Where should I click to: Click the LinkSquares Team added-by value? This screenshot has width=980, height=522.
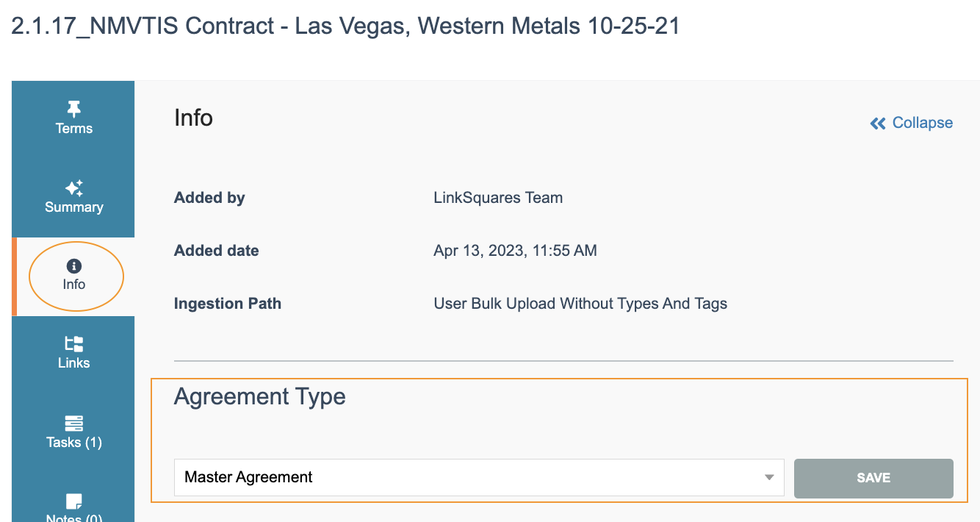pyautogui.click(x=498, y=198)
